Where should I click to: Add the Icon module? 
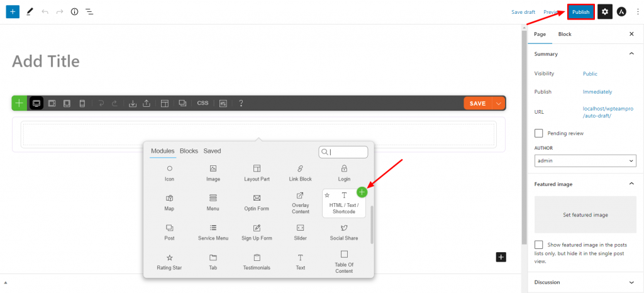[x=169, y=173]
